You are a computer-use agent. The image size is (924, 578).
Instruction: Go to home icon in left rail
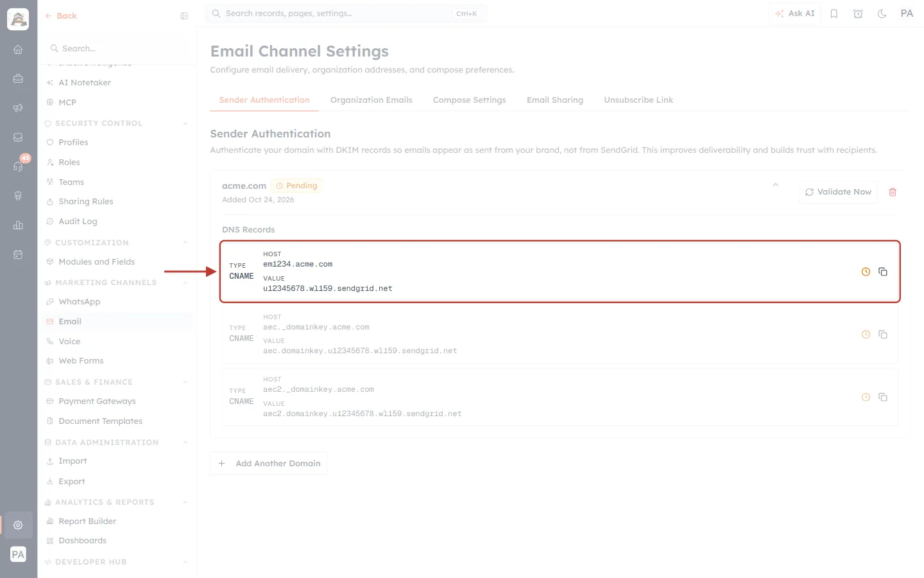coord(18,49)
